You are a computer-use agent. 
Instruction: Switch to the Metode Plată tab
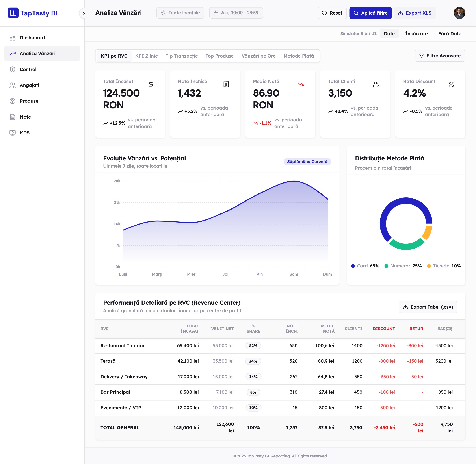click(299, 56)
